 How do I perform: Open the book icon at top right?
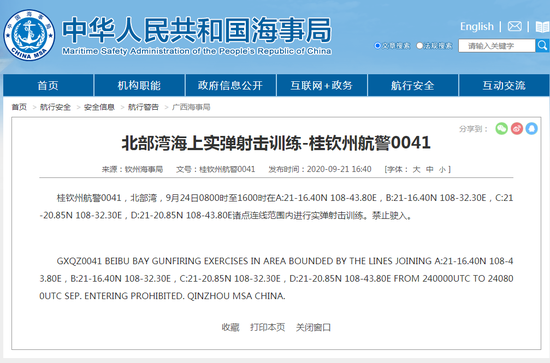coord(542,27)
